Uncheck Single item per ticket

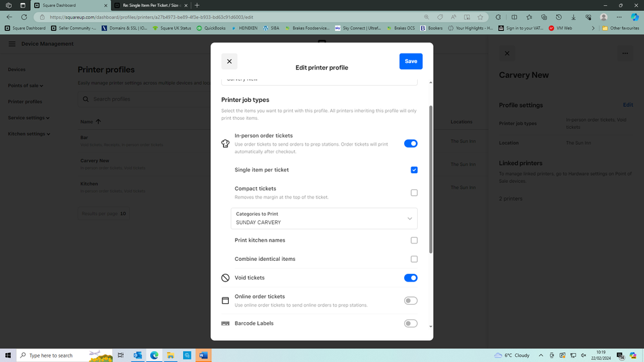point(414,170)
